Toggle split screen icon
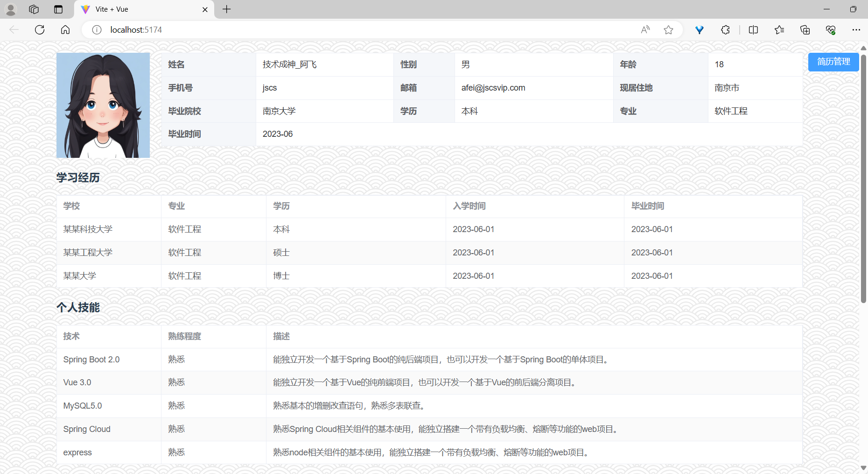The width and height of the screenshot is (868, 474). [x=753, y=30]
